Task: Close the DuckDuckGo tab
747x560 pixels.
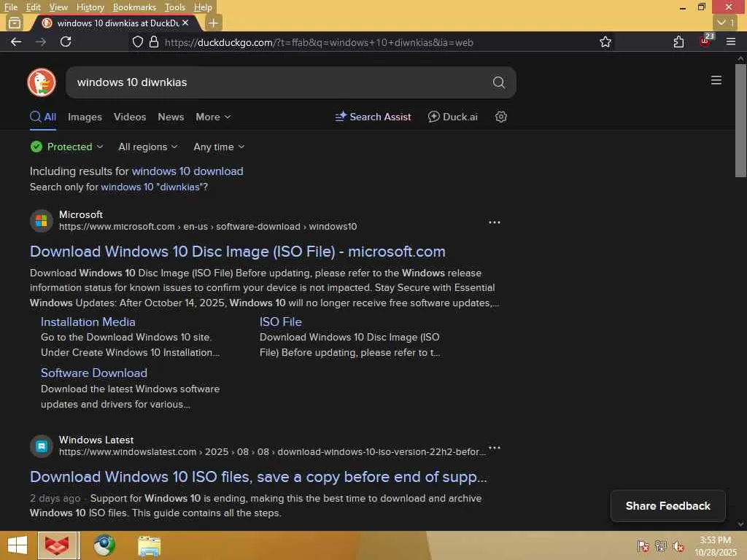Action: pyautogui.click(x=185, y=23)
